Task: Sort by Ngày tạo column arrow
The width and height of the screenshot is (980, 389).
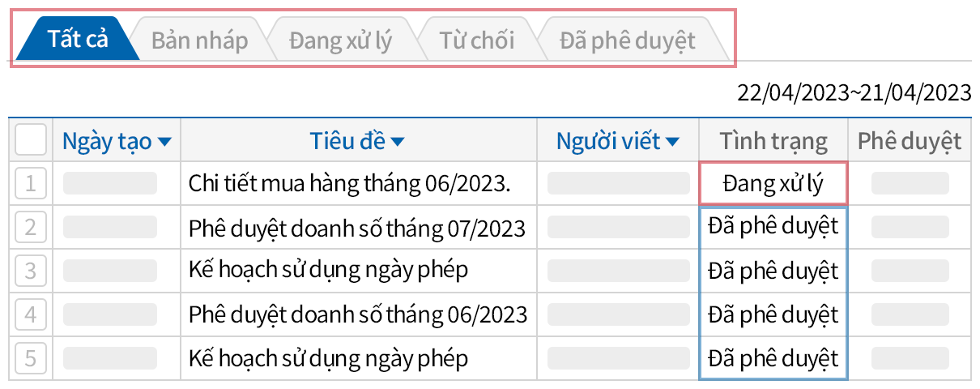Action: [164, 143]
